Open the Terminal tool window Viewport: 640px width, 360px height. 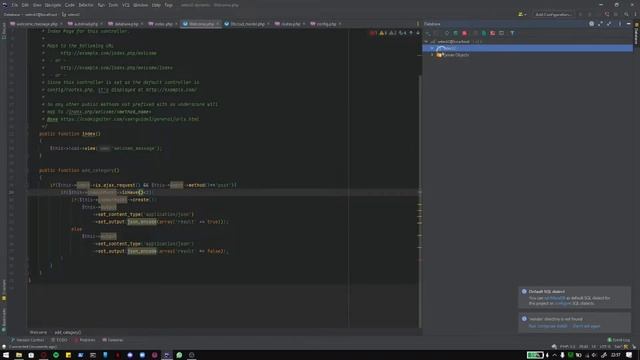pos(113,340)
